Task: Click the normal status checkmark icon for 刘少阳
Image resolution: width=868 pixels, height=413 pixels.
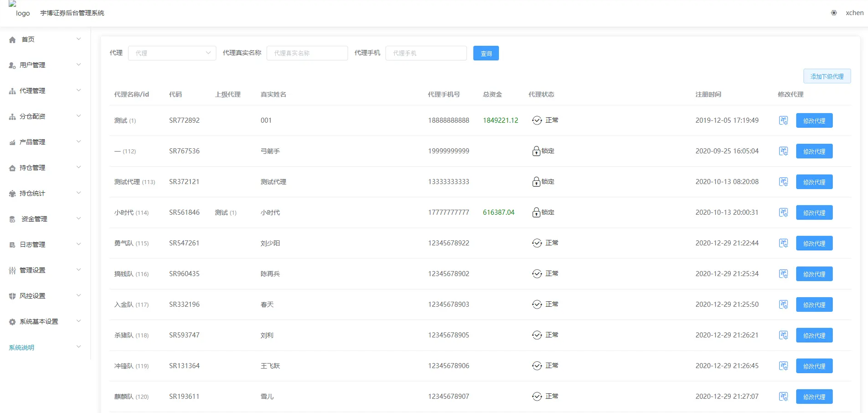Action: tap(537, 243)
